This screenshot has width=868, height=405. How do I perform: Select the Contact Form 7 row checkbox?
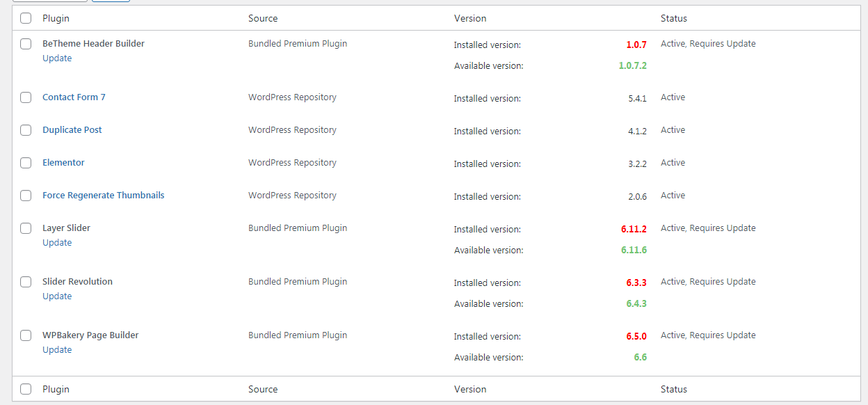26,97
